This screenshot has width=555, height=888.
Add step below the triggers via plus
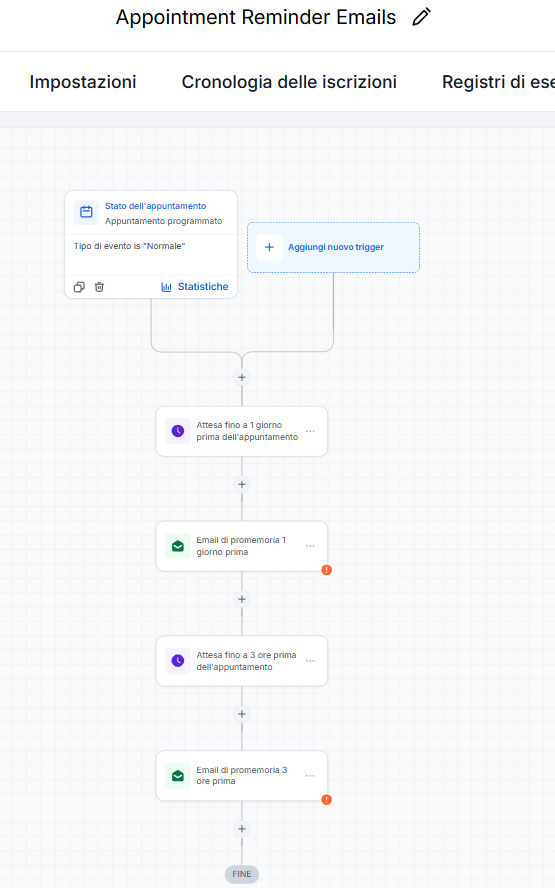[x=242, y=377]
